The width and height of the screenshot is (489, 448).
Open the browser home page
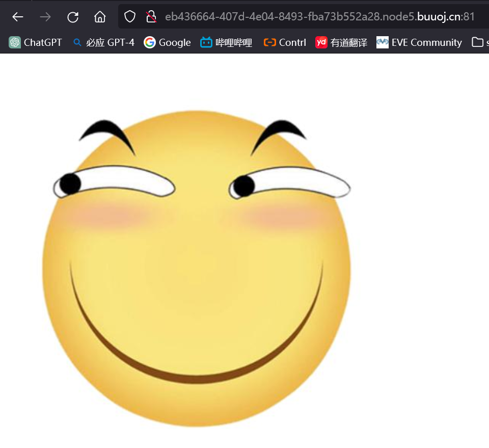(100, 17)
